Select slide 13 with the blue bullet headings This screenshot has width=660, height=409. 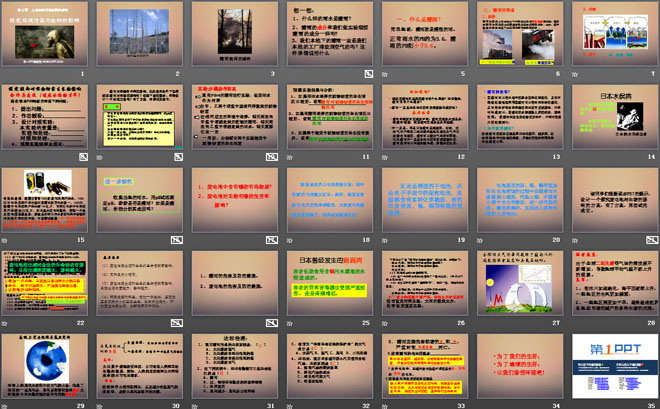520,117
